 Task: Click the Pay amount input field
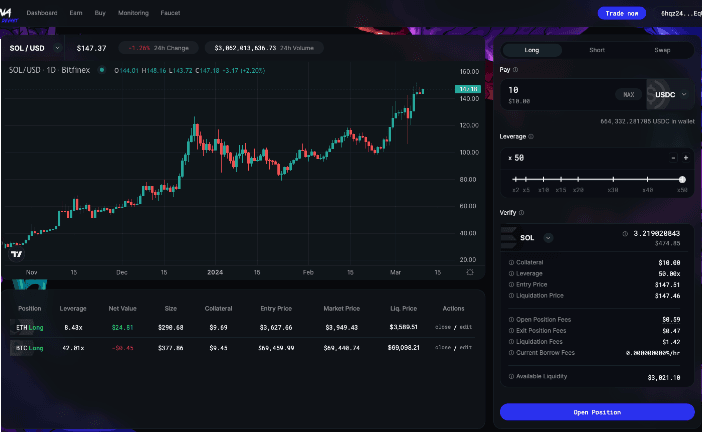coord(555,94)
